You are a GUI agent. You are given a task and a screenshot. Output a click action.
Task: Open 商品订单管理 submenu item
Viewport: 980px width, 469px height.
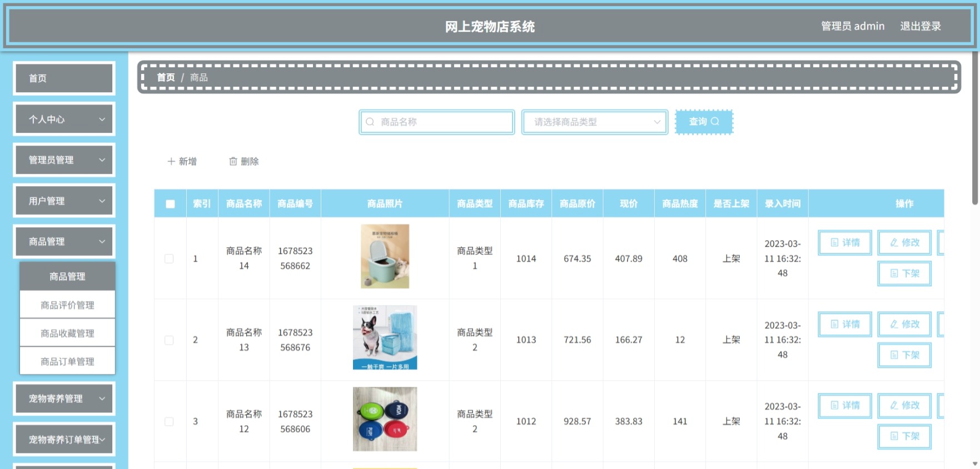(67, 361)
